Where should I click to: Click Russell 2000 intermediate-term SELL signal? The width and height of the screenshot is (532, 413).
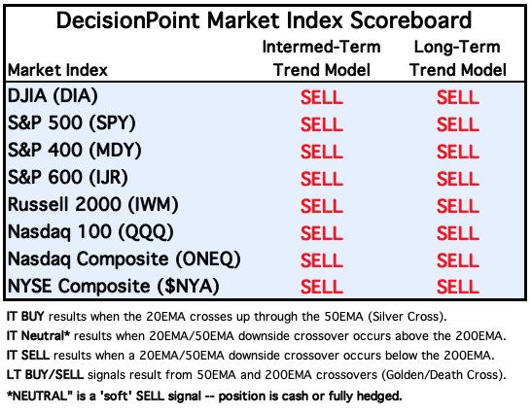322,206
